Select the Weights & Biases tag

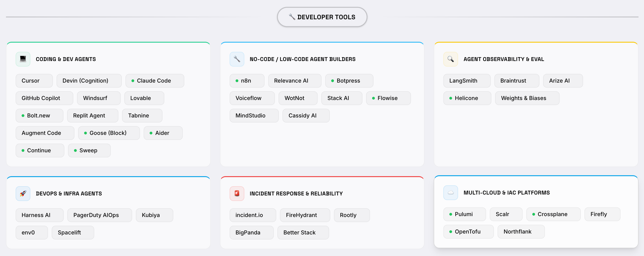pos(527,98)
